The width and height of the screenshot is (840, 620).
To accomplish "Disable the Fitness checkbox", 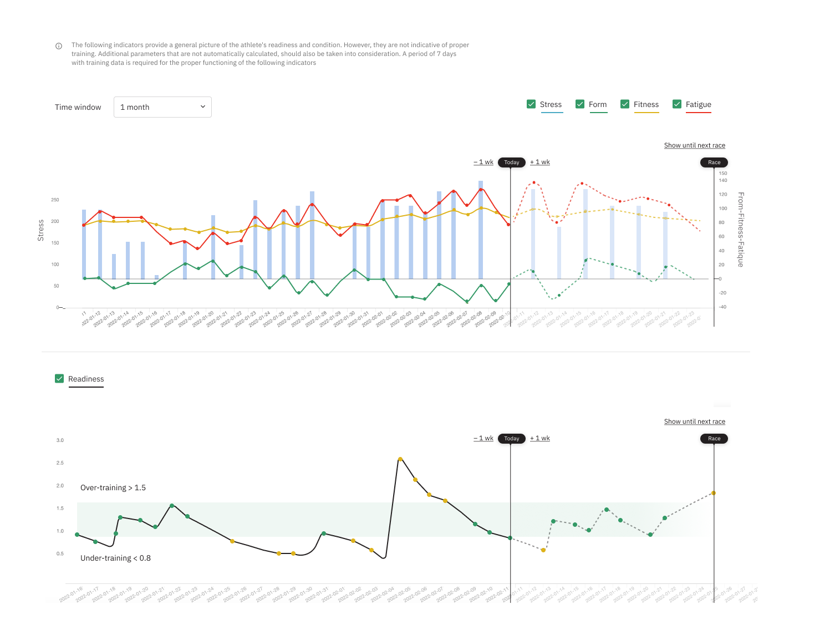I will [625, 104].
